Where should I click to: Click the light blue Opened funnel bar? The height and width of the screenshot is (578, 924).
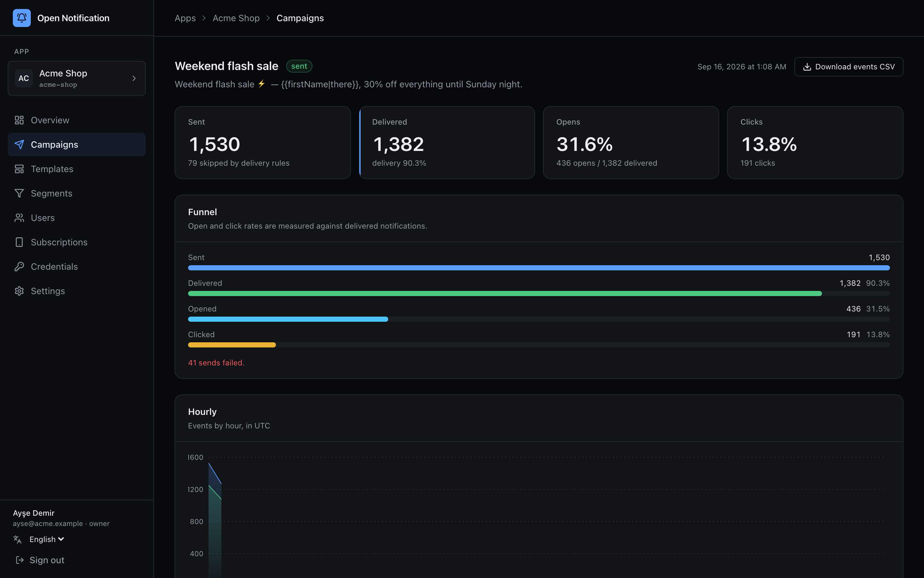pyautogui.click(x=288, y=319)
